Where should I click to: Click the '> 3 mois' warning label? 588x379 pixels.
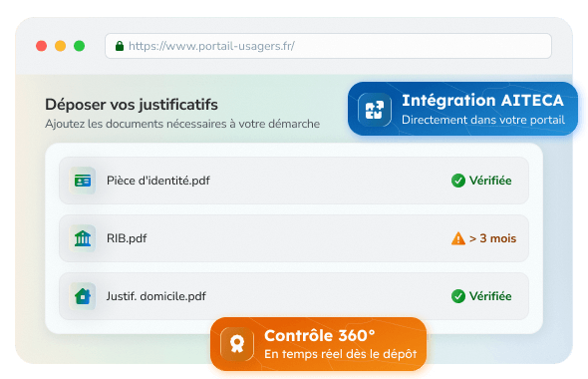pos(492,238)
